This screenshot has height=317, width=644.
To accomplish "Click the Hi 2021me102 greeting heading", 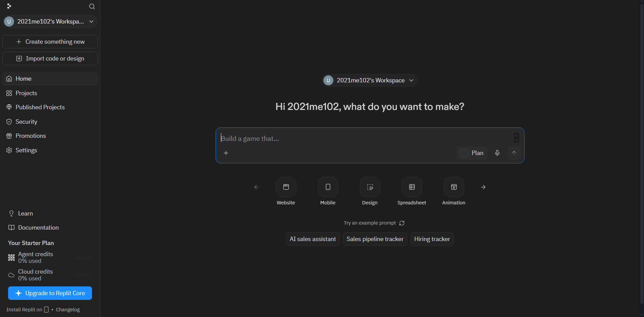I will [370, 107].
